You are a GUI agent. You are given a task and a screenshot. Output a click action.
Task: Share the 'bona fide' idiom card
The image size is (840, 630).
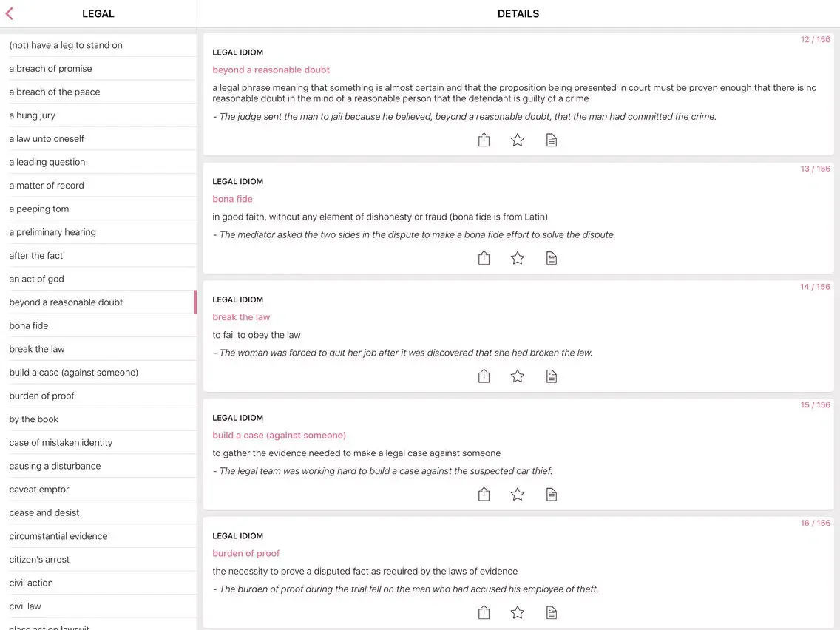pos(484,258)
